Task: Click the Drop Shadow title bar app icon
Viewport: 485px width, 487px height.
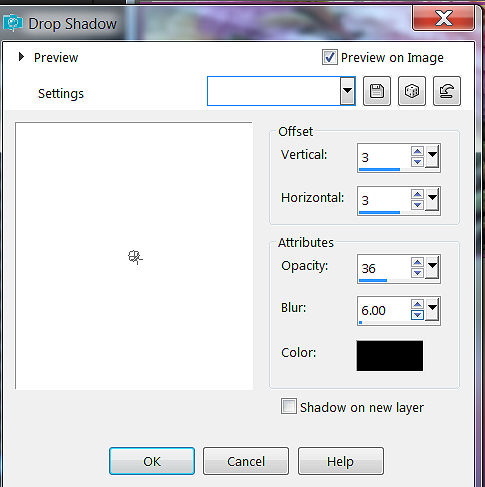Action: (13, 23)
